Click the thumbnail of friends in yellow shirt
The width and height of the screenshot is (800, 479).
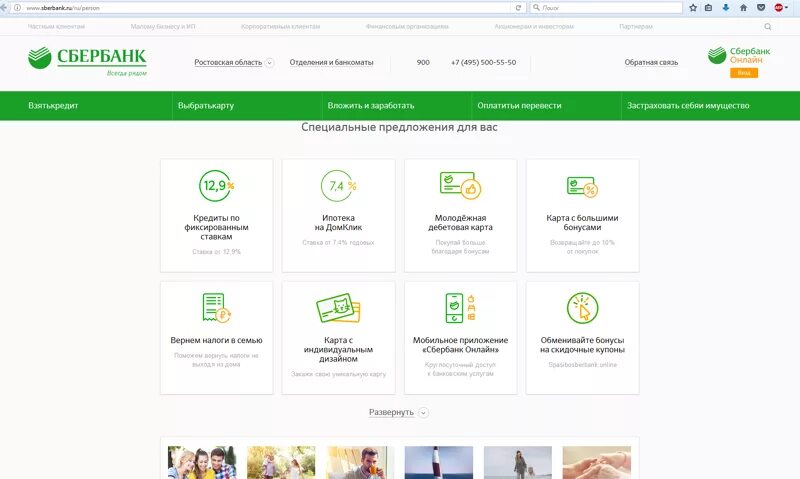tap(202, 462)
